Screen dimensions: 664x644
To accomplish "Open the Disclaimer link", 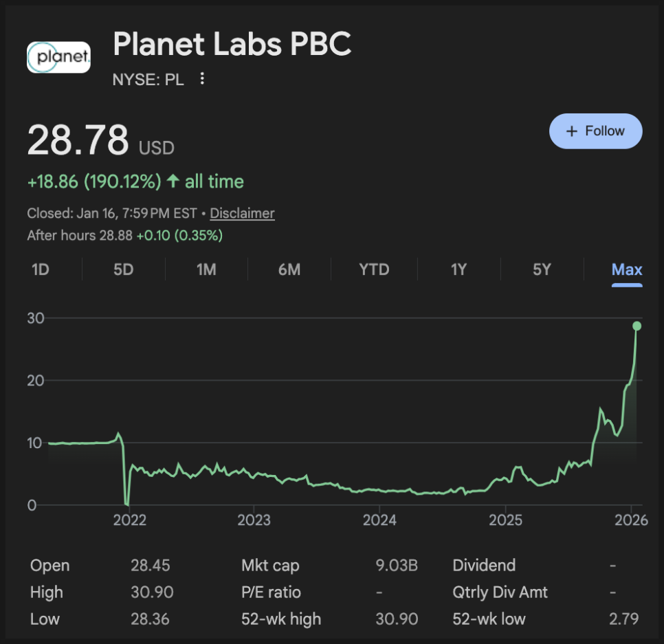I will (242, 213).
